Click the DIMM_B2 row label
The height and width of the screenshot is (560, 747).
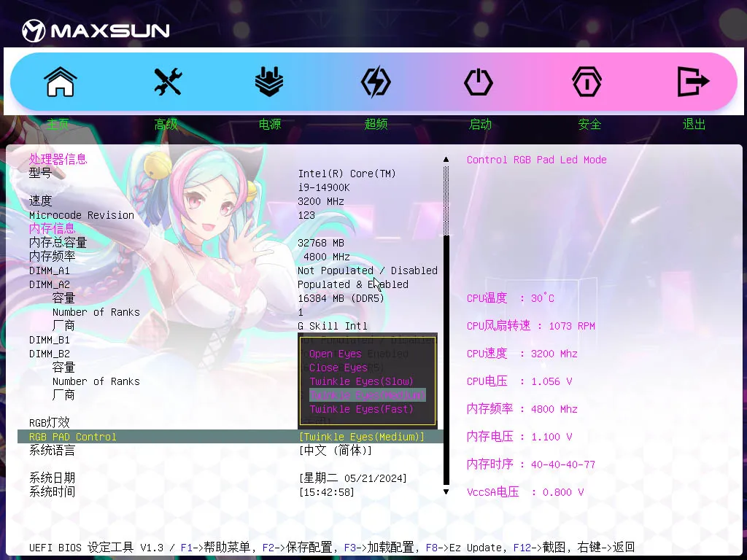pos(50,354)
